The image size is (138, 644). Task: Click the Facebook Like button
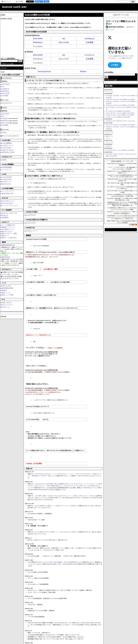(x=39, y=2)
